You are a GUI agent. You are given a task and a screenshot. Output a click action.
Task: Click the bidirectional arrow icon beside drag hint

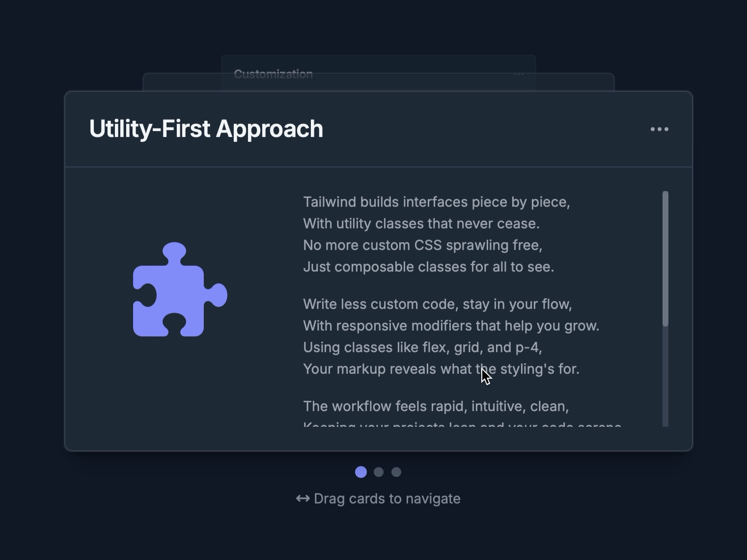tap(303, 499)
